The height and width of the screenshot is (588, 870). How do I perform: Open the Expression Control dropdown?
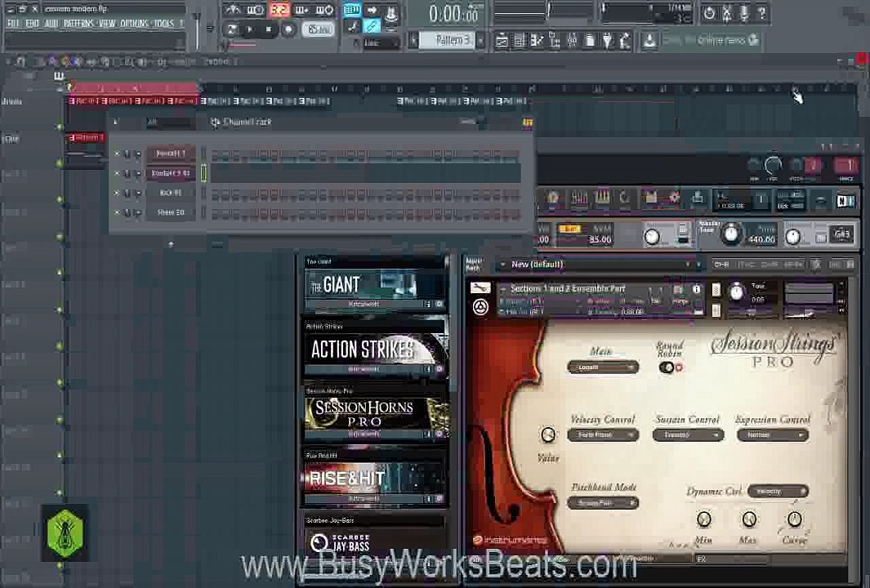click(772, 435)
